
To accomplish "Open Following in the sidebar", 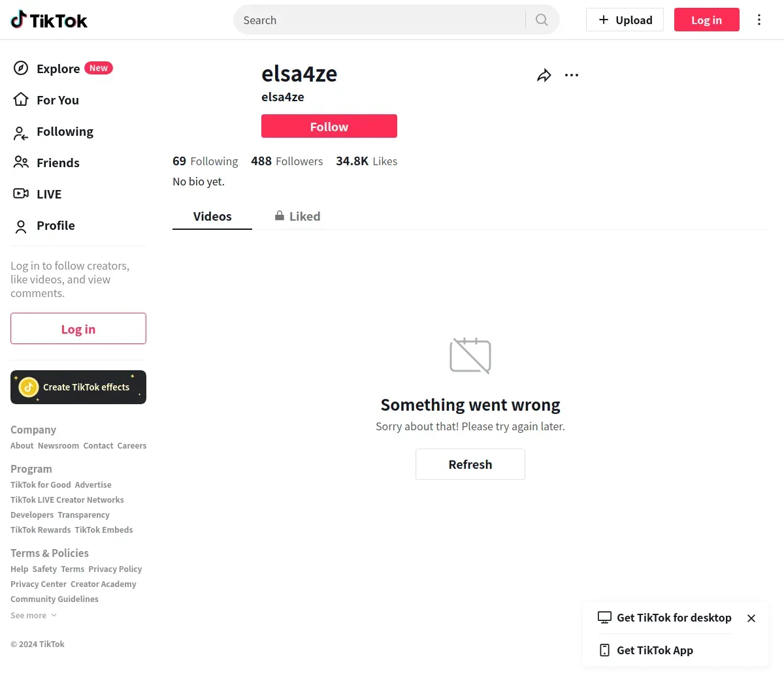I will (65, 131).
